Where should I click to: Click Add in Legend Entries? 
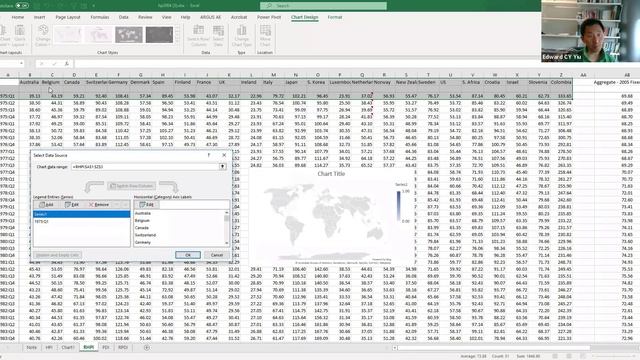click(x=46, y=204)
